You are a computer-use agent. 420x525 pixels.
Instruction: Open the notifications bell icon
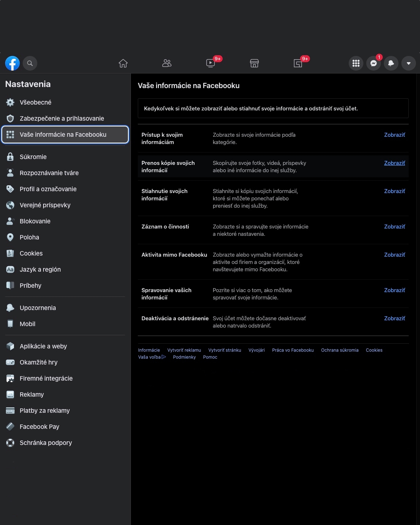[391, 63]
